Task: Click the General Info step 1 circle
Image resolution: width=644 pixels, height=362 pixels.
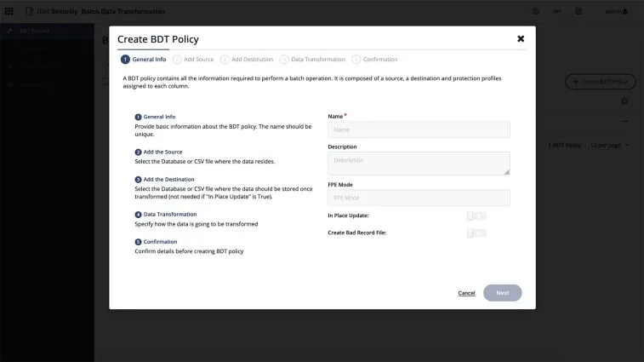Action: [125, 60]
